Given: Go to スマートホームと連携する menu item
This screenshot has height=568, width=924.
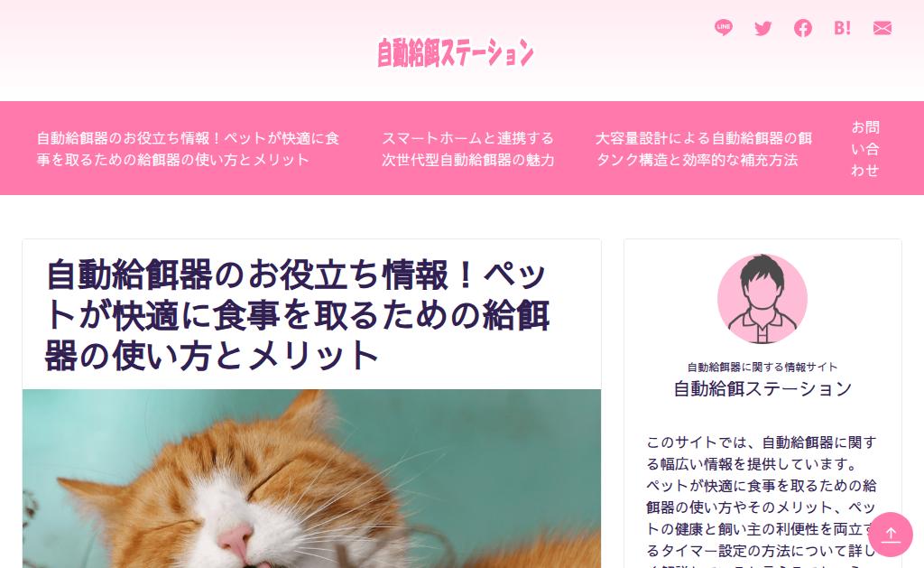Looking at the screenshot, I should tap(468, 149).
